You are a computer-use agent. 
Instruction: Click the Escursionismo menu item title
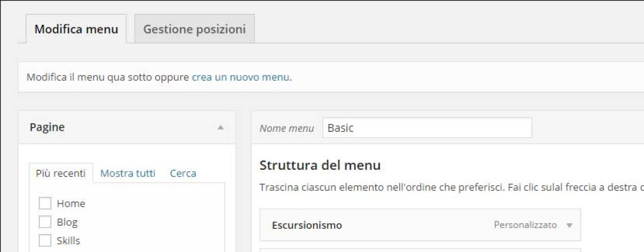tap(307, 225)
